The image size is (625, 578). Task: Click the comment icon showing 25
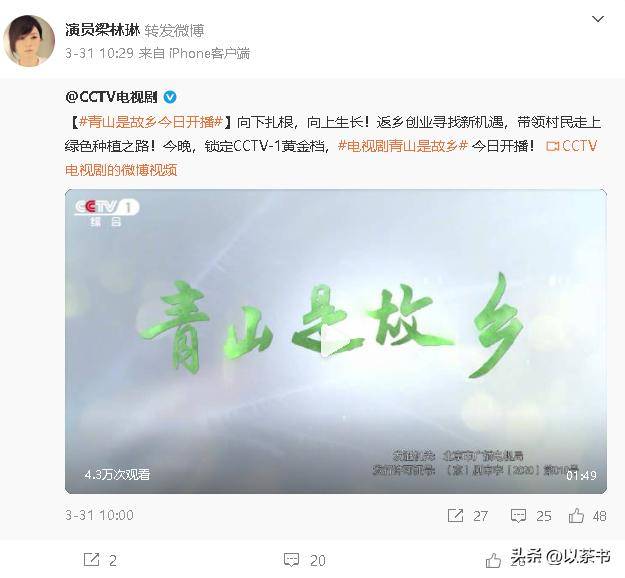pyautogui.click(x=518, y=515)
